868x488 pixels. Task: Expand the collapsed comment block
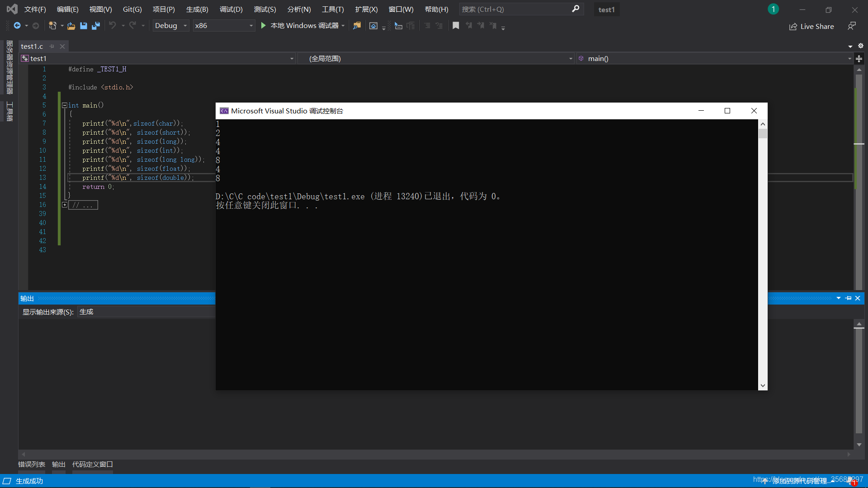click(x=65, y=205)
